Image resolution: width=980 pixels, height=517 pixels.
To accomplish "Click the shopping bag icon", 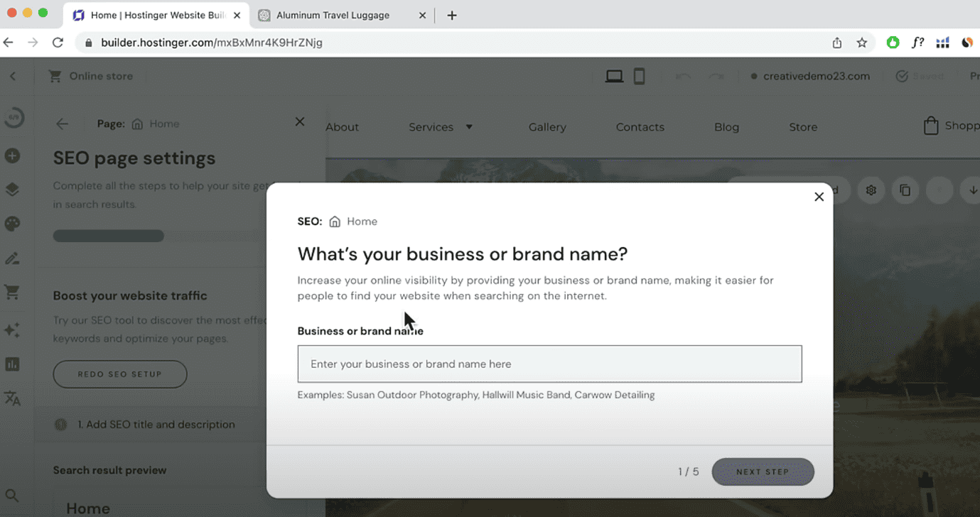I will point(930,126).
